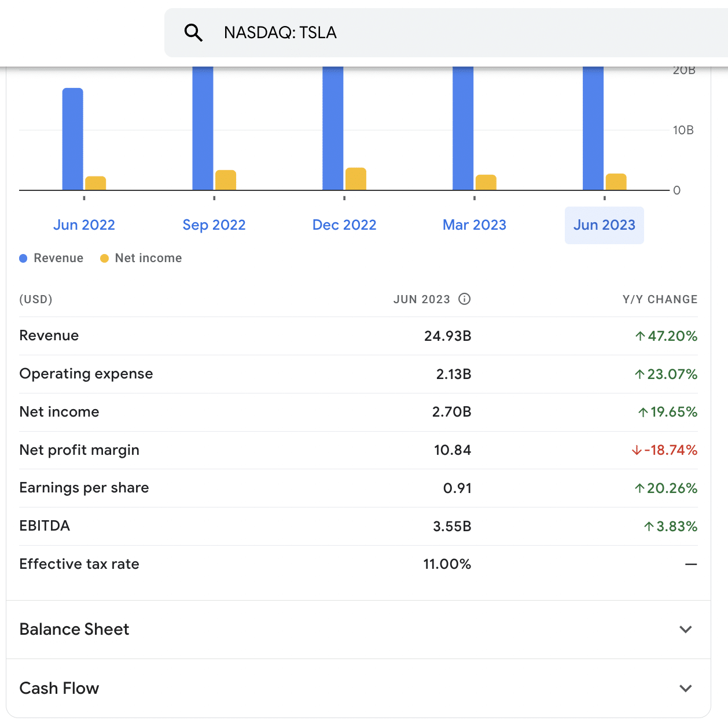The width and height of the screenshot is (728, 721).
Task: Click the Jun 2023 blue revenue bar
Action: click(x=593, y=128)
